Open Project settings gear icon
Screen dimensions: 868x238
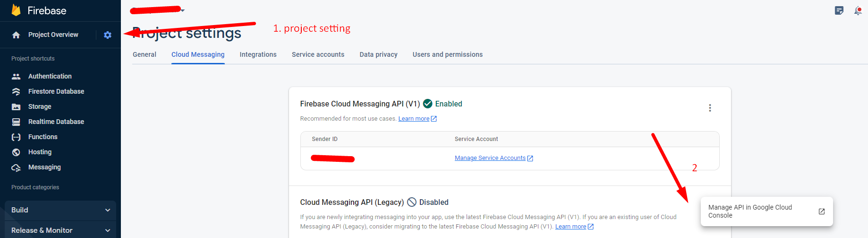[108, 35]
